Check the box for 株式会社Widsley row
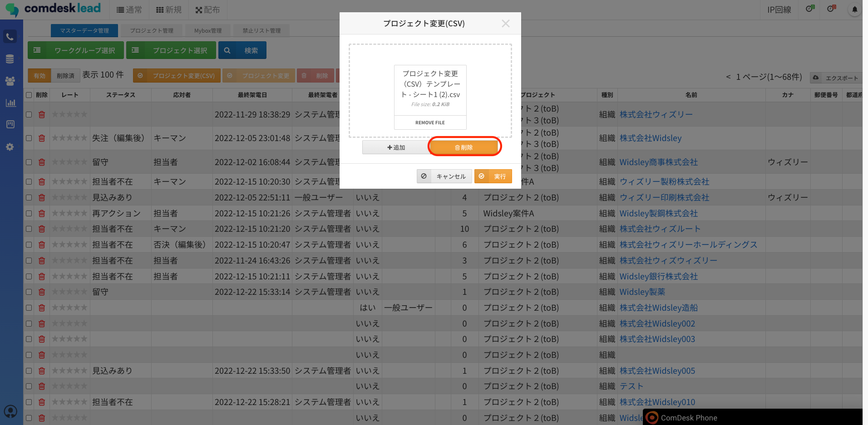 (x=29, y=138)
